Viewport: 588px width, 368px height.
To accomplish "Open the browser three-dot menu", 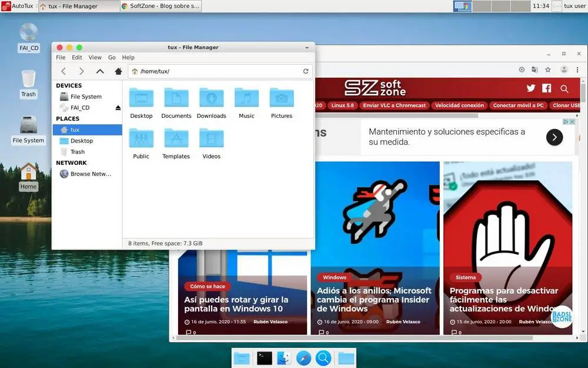I will click(577, 69).
